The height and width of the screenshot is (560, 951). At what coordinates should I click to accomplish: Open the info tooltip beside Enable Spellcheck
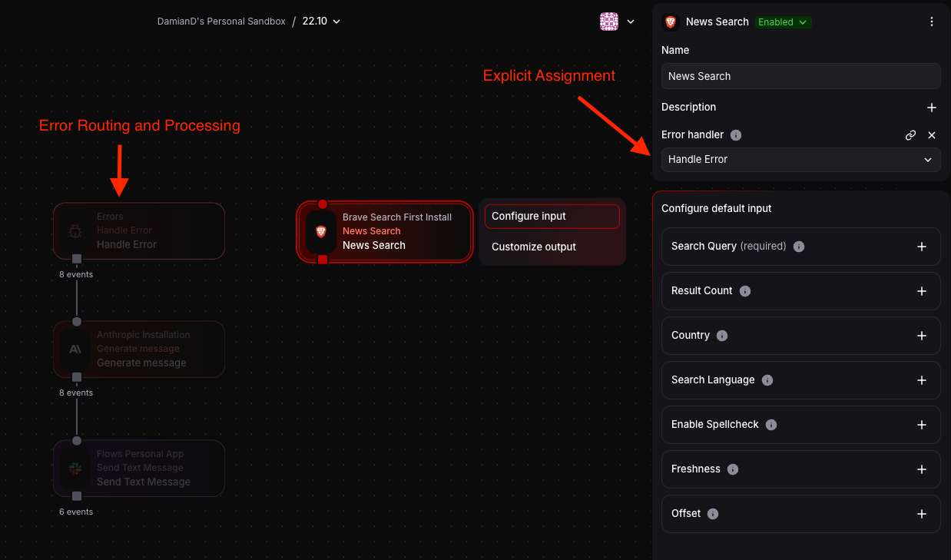(x=770, y=425)
